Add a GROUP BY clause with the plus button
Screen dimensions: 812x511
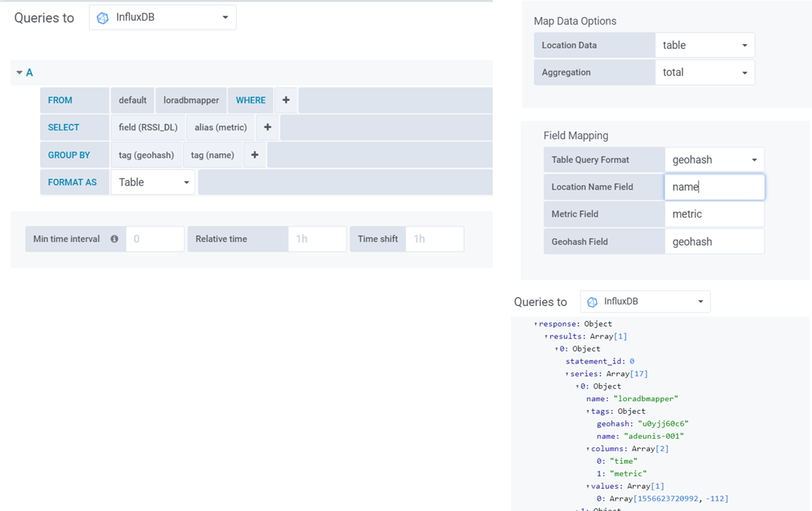pyautogui.click(x=254, y=155)
